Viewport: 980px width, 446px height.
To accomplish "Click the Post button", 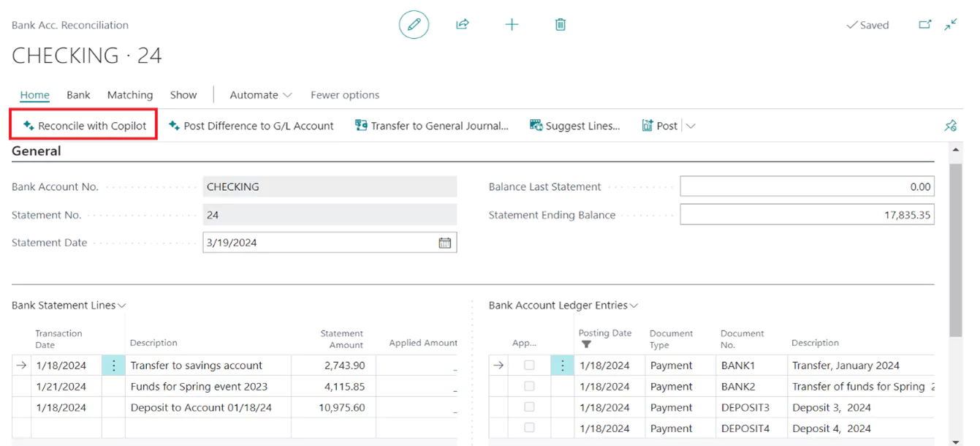I will (660, 126).
